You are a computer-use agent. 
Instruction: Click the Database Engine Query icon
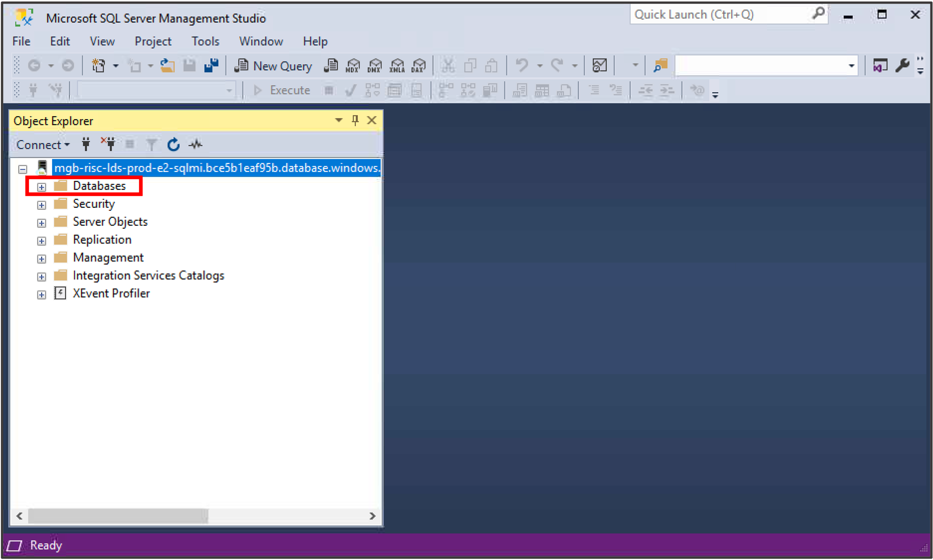[330, 66]
